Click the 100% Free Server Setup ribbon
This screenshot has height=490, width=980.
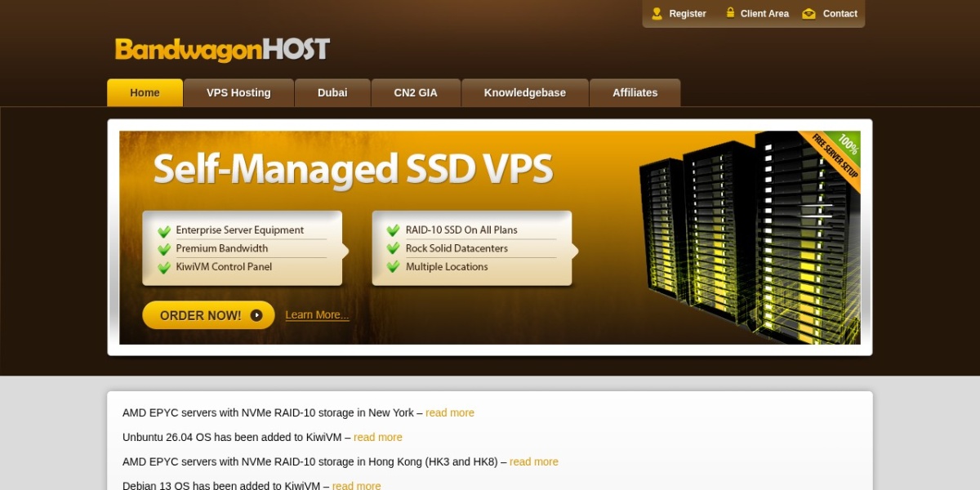[x=835, y=159]
